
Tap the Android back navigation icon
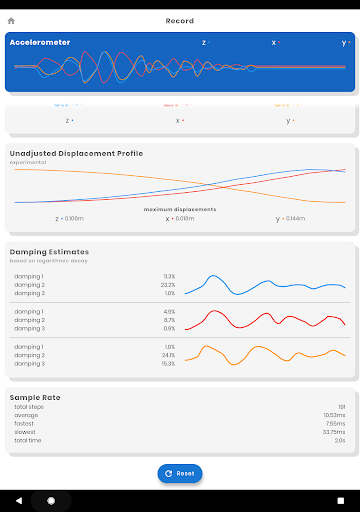(x=19, y=501)
